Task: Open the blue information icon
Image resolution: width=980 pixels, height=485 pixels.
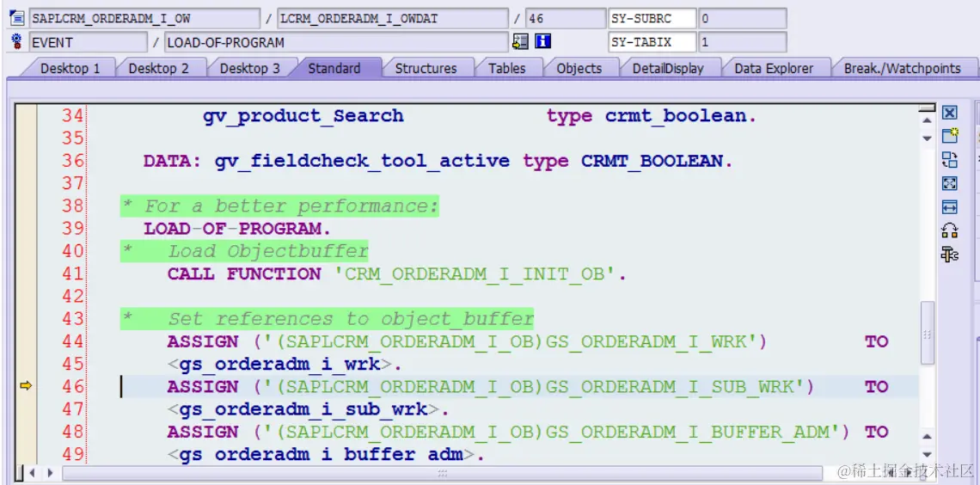Action: 543,42
